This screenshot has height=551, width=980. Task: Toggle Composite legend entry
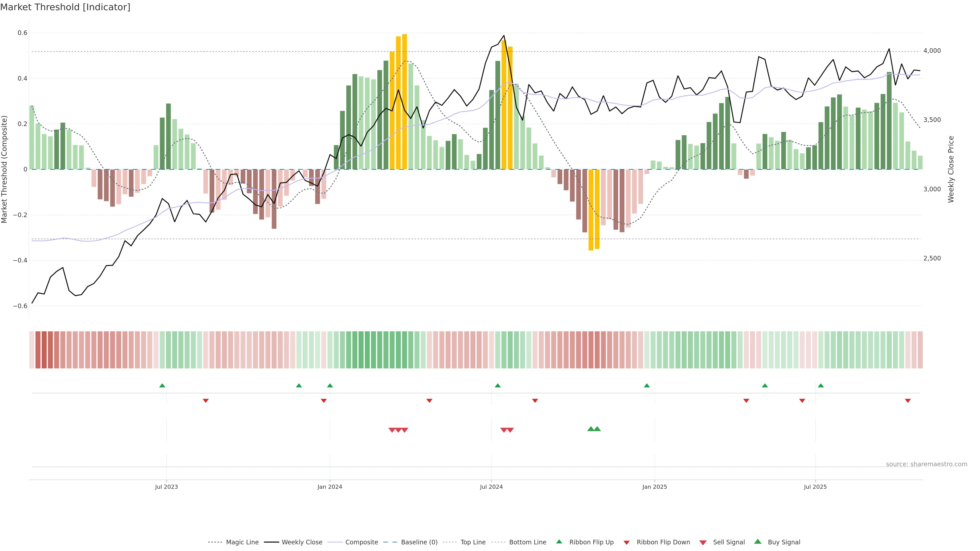point(361,542)
